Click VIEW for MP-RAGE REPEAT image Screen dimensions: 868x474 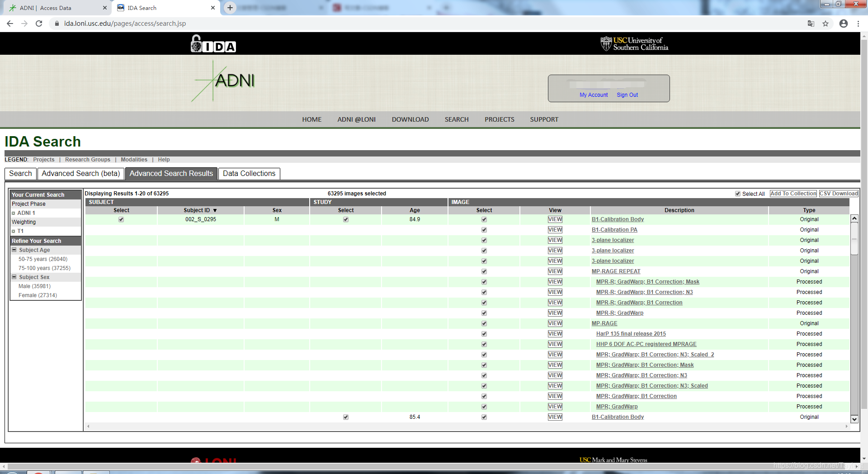pos(555,271)
